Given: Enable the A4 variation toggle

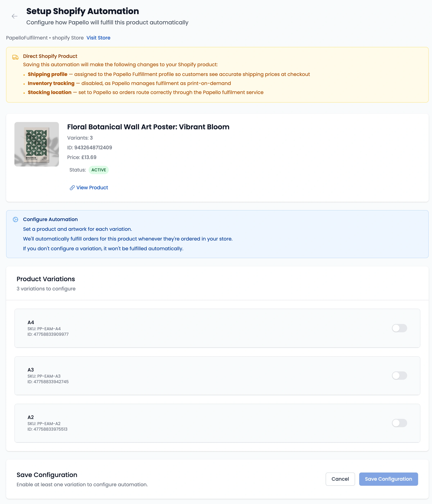Looking at the screenshot, I should coord(399,328).
